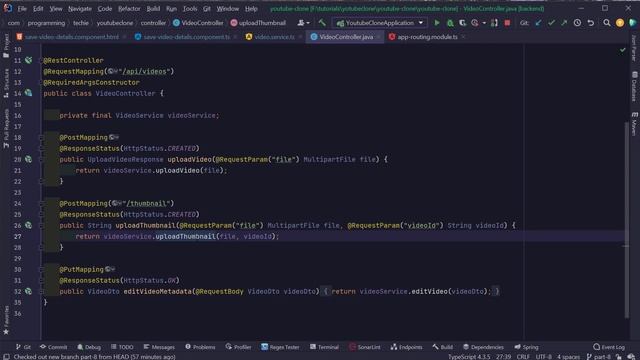Click the gutter icon on line 14
The image size is (640, 360).
28,93
